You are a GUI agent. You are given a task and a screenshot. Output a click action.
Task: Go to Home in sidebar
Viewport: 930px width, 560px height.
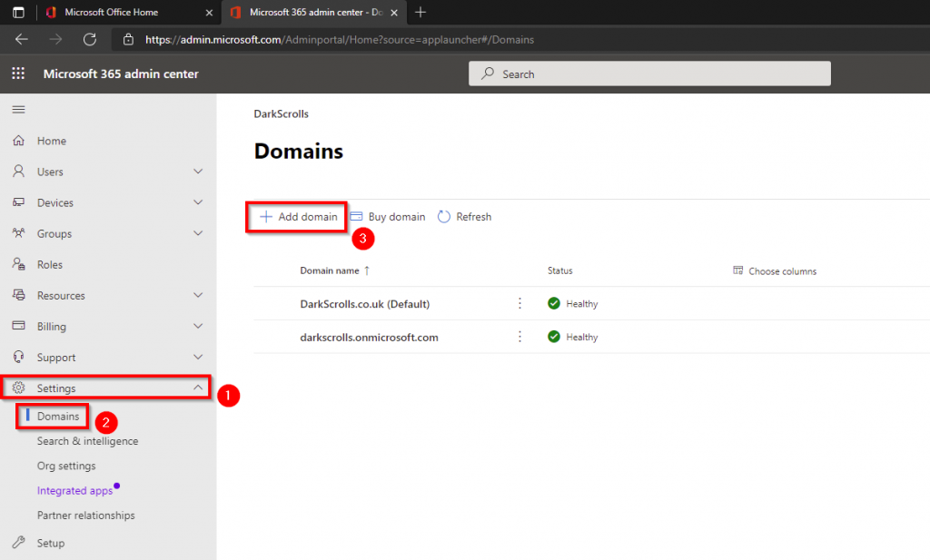coord(52,141)
